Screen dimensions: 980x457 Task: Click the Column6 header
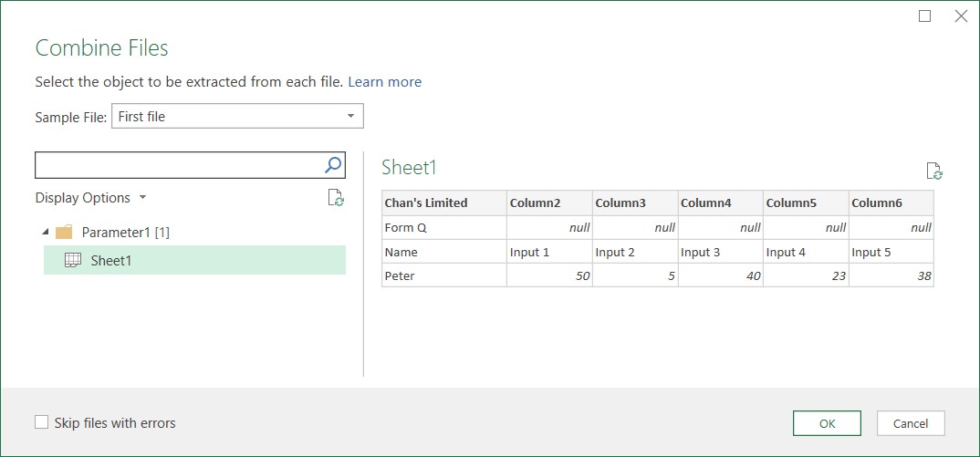(891, 203)
